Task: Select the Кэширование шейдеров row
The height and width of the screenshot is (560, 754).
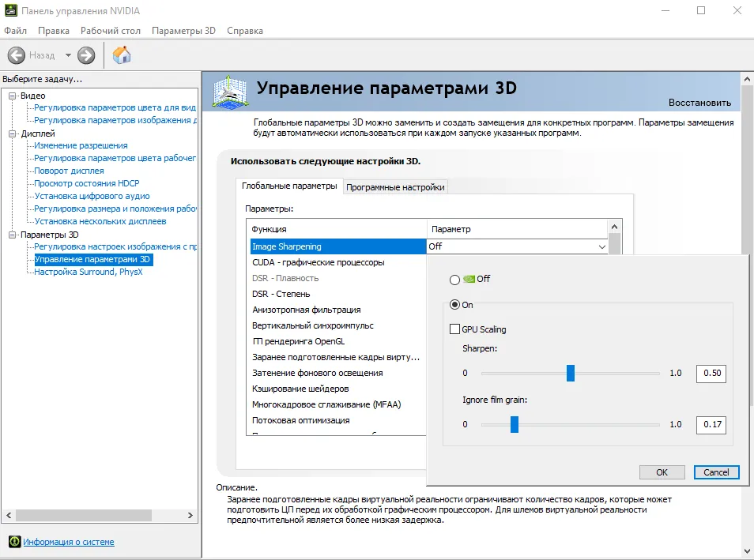Action: tap(338, 389)
